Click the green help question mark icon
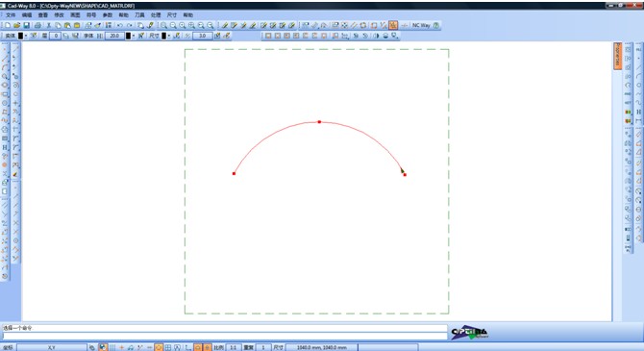Viewport: 644px width, 351px height. click(435, 25)
